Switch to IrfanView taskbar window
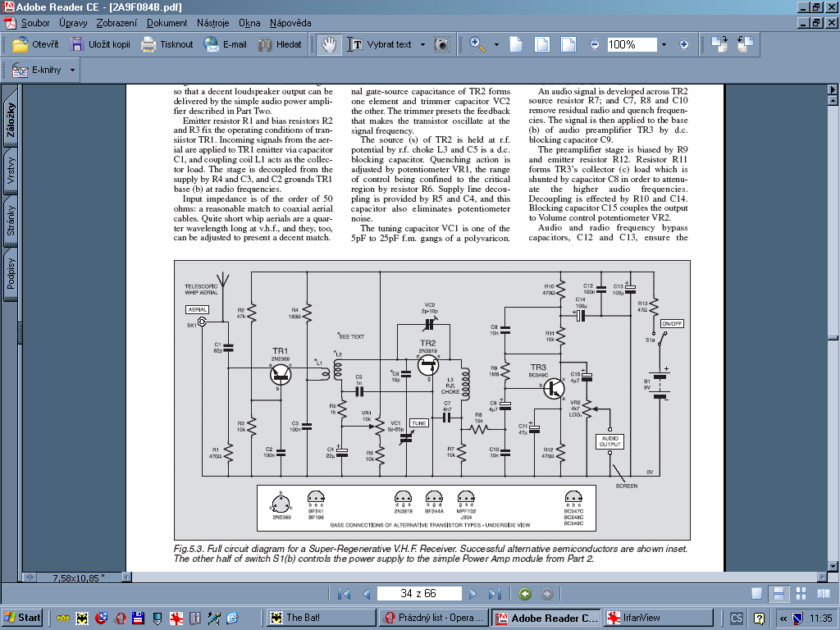840x630 pixels. [659, 618]
